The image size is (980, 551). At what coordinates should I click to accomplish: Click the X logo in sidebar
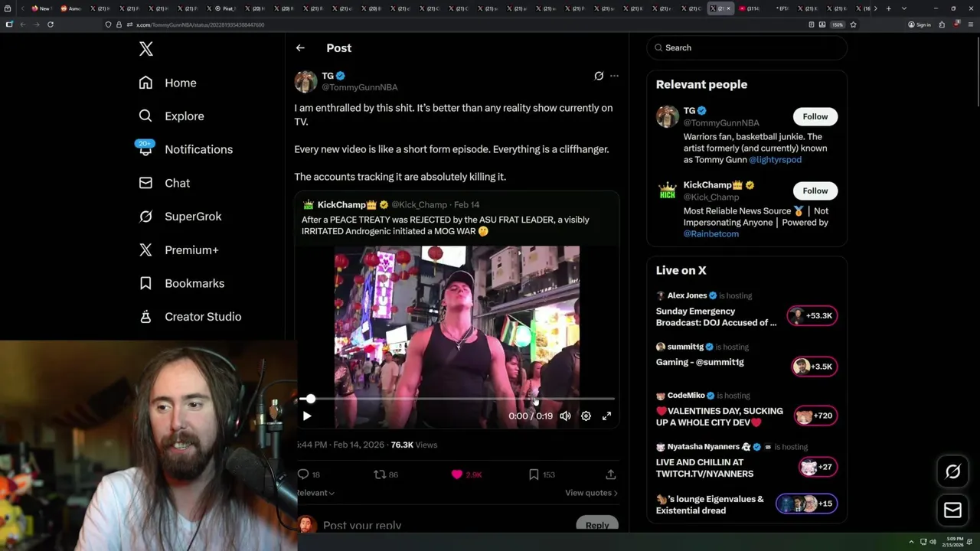tap(146, 49)
